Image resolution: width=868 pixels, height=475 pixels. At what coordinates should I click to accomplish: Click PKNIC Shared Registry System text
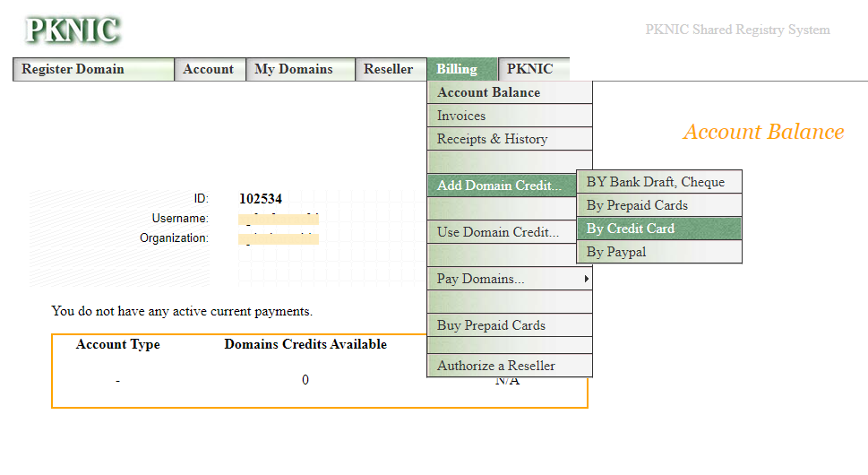coord(737,30)
